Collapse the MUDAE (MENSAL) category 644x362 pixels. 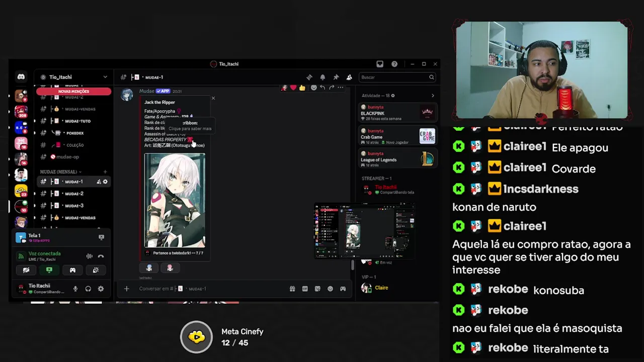pos(61,172)
